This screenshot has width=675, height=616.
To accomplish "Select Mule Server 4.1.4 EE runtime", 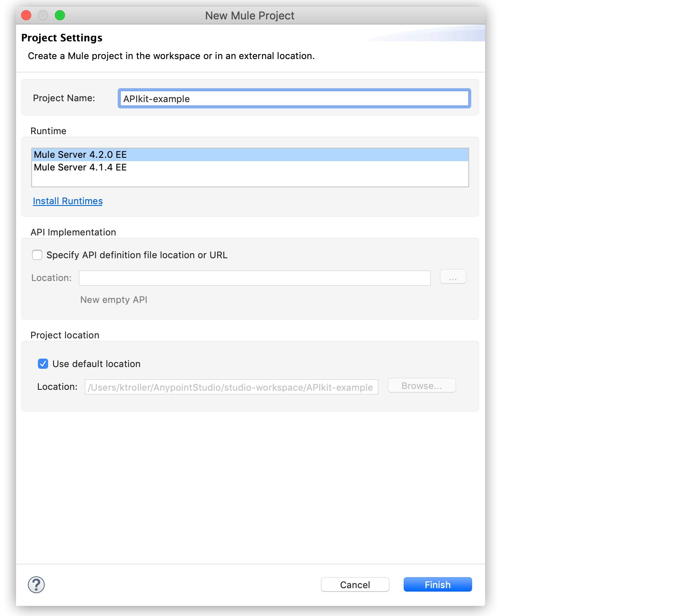I will 80,168.
